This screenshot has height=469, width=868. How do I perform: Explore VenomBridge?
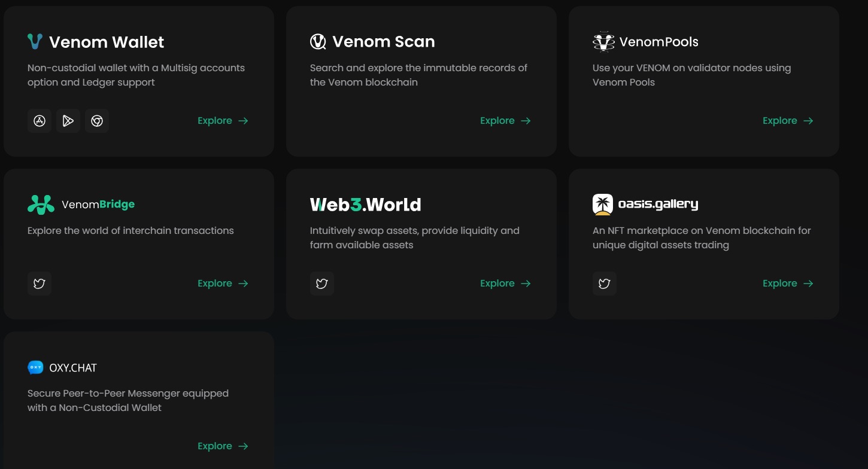223,284
